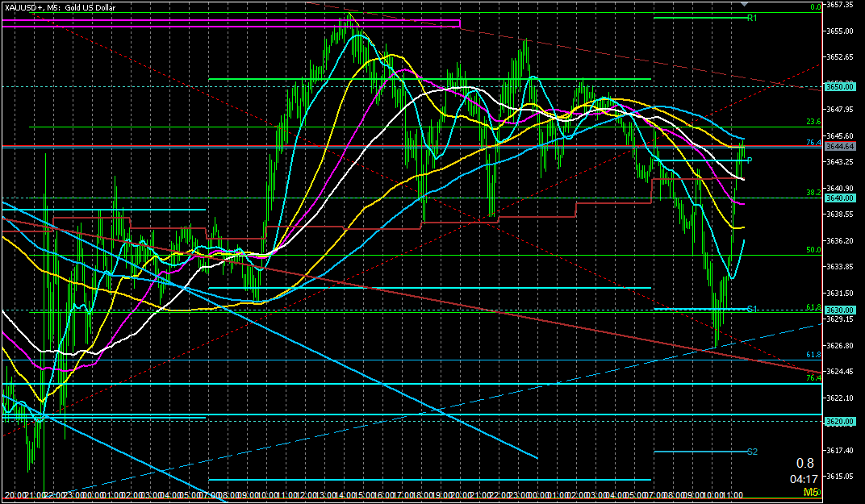
Task: Select the S1 support pivot label
Action: [x=751, y=309]
